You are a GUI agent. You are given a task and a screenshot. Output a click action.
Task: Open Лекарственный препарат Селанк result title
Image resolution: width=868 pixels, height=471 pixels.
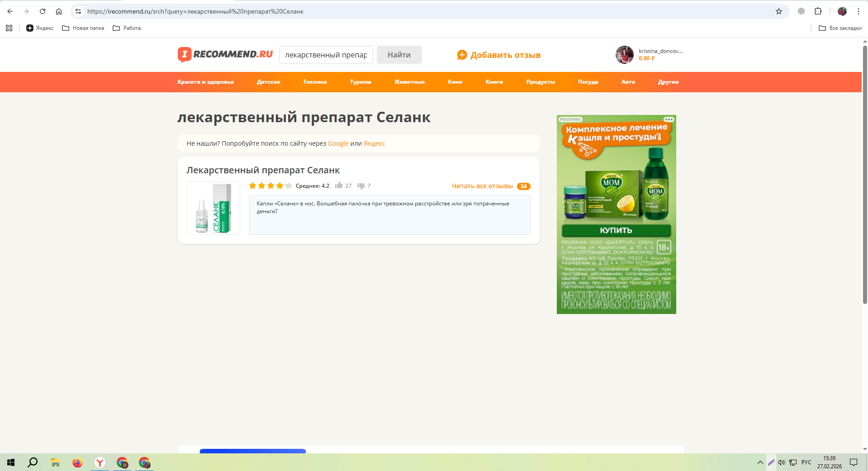pyautogui.click(x=263, y=170)
